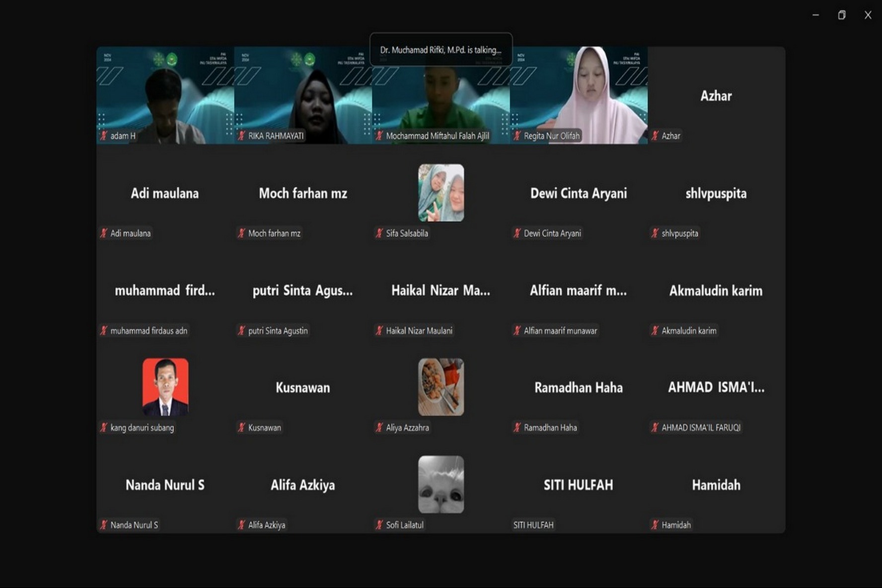Click muted mic icon beside Dewi Cinta Aryani label
The image size is (882, 588).
click(x=517, y=233)
